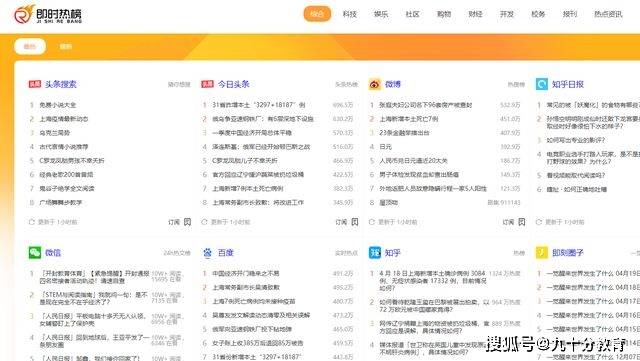Screen dimensions: 640x361
Task: Open the 娱乐 category tab
Action: 381,14
